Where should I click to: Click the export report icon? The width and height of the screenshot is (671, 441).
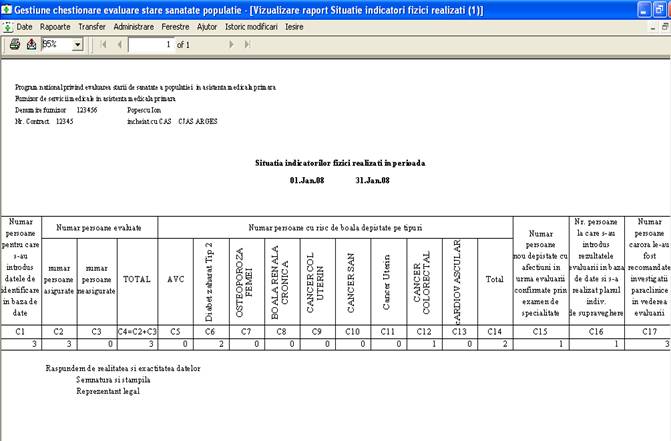coord(31,45)
